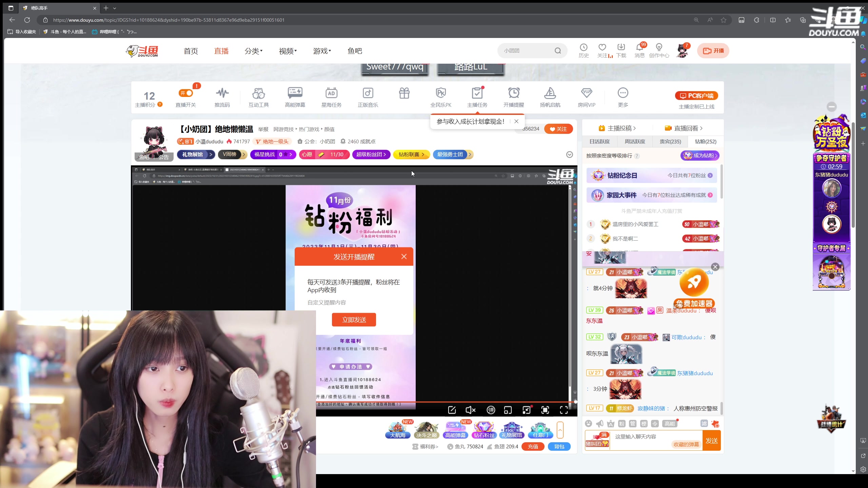868x488 pixels.
Task: Close the 免费加速器 floating ad
Action: coord(715,267)
